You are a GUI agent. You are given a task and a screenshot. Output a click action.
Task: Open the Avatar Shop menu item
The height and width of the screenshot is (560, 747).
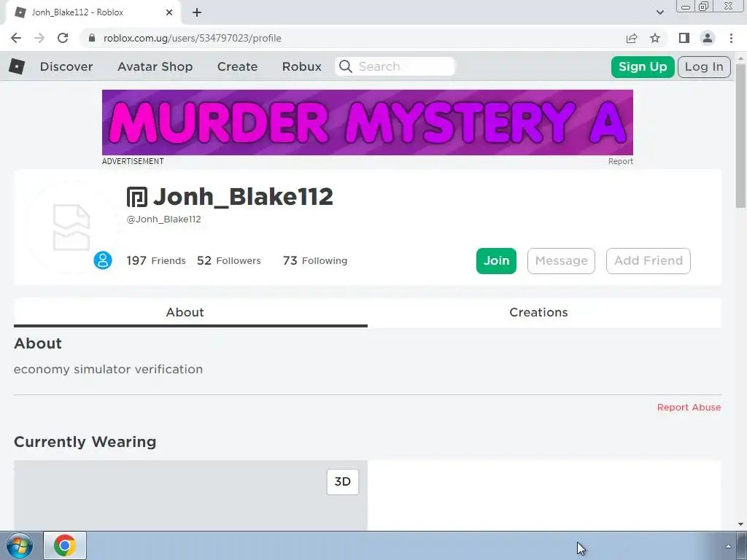pyautogui.click(x=155, y=66)
